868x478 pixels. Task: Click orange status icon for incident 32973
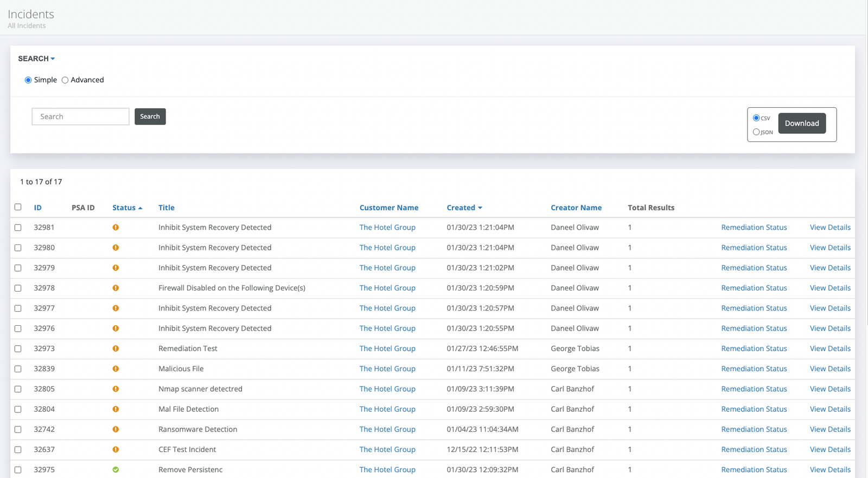[116, 348]
